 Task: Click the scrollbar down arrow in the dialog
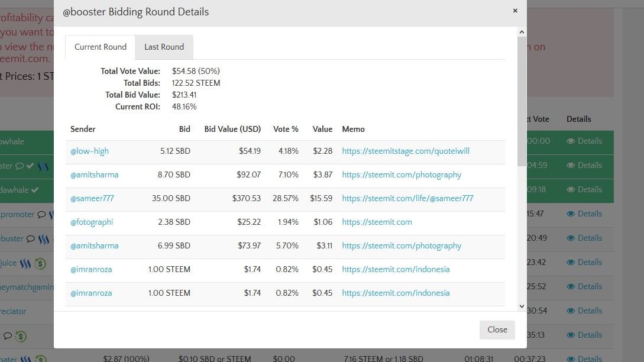(522, 306)
